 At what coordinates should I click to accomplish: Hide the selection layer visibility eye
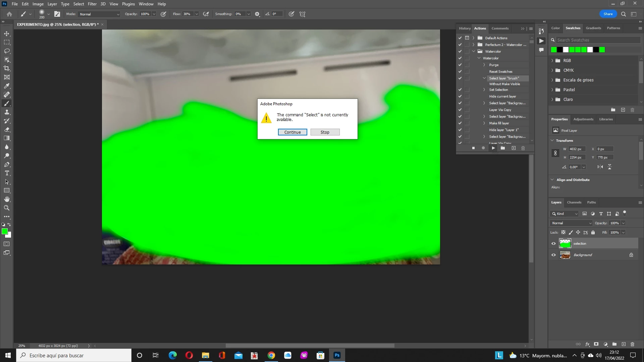pyautogui.click(x=553, y=244)
